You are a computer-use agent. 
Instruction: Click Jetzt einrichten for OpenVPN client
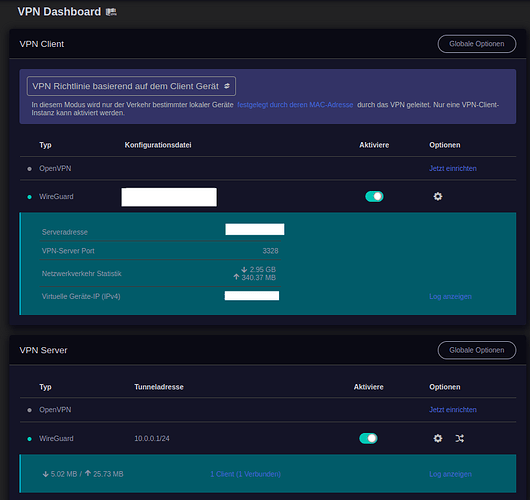pyautogui.click(x=453, y=168)
